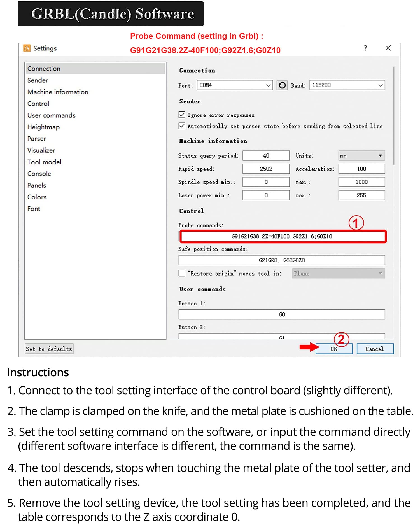The image size is (420, 532).
Task: Close the Settings dialog
Action: 388,48
